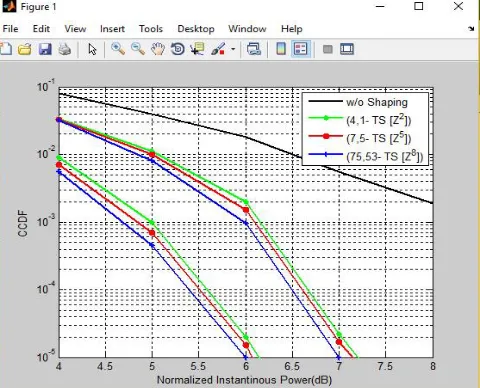Image resolution: width=480 pixels, height=388 pixels.
Task: Activate the Zoom Out magnifier tool
Action: coord(138,49)
